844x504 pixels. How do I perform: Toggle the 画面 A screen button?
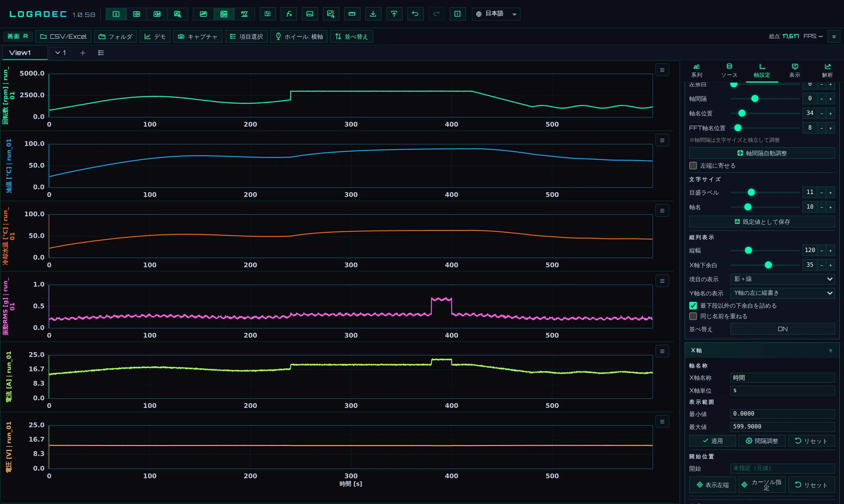(x=18, y=36)
